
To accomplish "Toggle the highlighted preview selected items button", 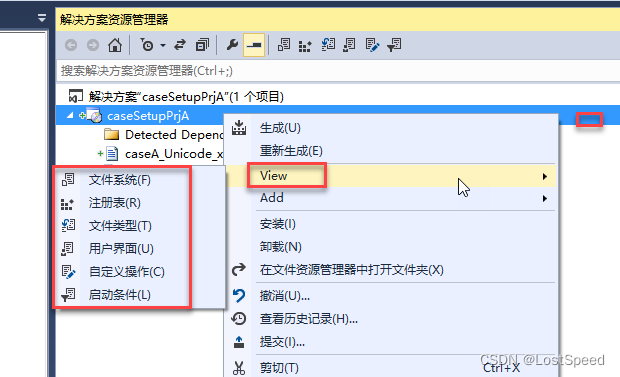I will (254, 45).
